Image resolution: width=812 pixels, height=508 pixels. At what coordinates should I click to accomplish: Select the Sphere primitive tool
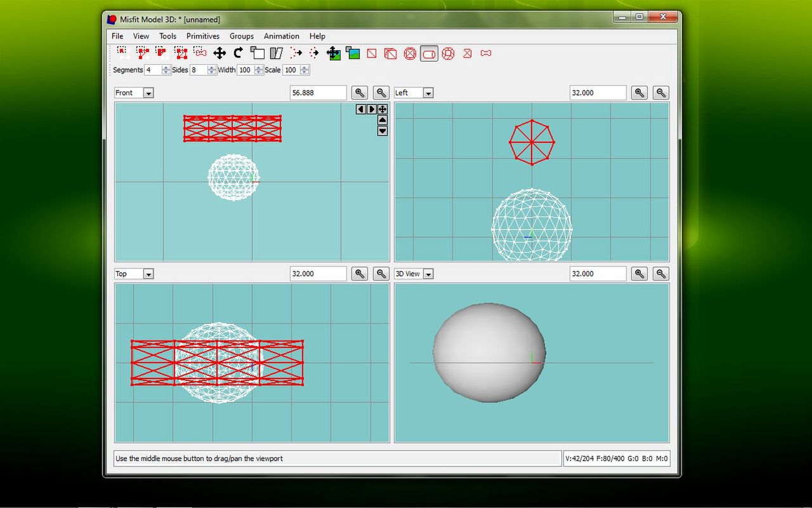(x=410, y=54)
